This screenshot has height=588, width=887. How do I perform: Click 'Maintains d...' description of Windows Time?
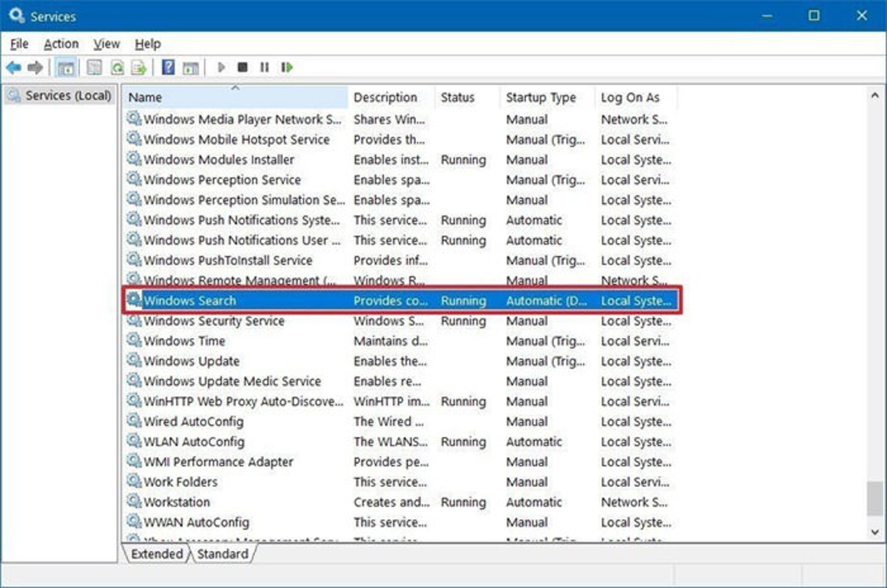[390, 341]
